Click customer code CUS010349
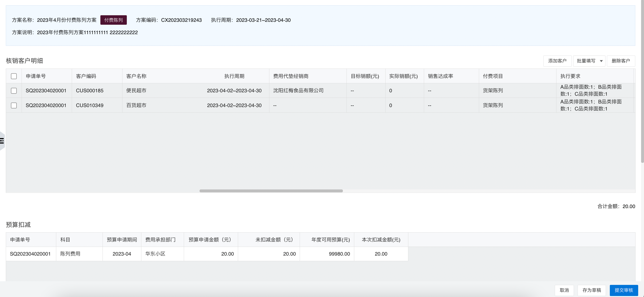Image resolution: width=644 pixels, height=297 pixels. (89, 105)
